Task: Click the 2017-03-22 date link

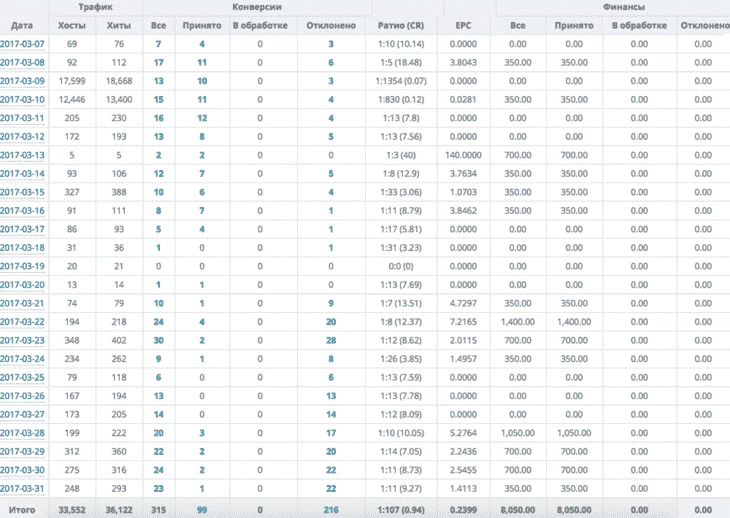Action: (22, 322)
